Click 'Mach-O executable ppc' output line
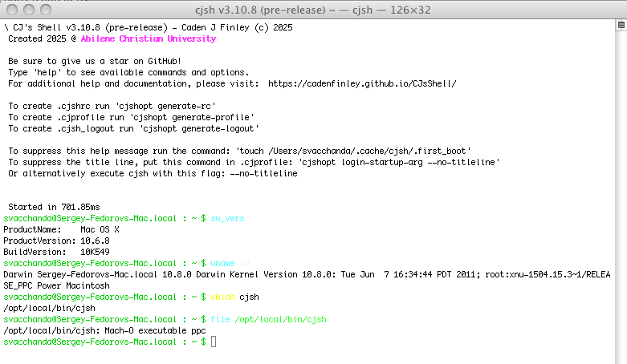This screenshot has width=627, height=364. point(104,330)
